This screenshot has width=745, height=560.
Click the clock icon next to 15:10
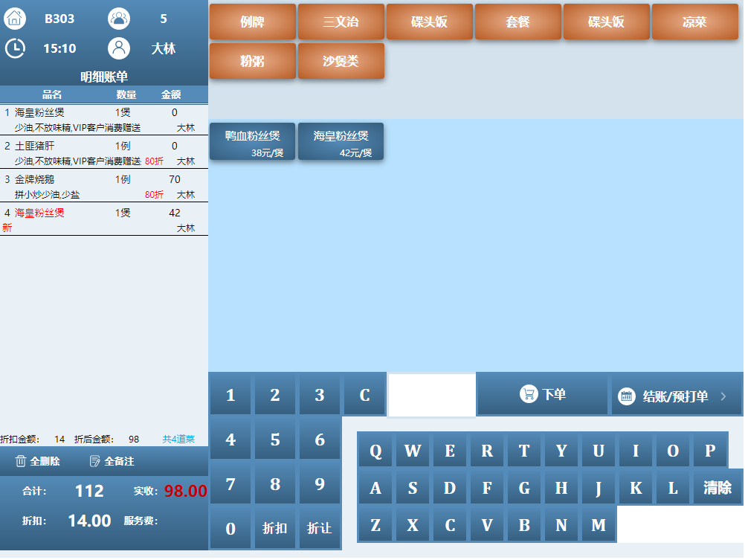pos(15,48)
